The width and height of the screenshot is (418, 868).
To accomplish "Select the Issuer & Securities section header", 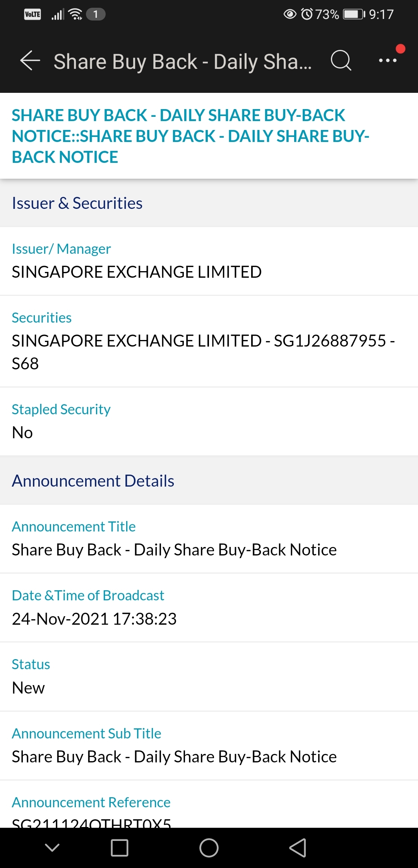I will coord(77,203).
